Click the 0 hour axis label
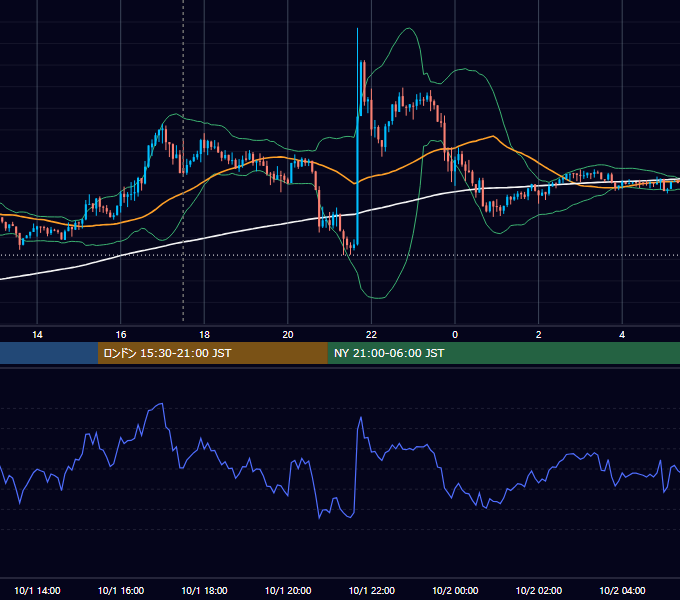680x600 pixels. [x=455, y=335]
